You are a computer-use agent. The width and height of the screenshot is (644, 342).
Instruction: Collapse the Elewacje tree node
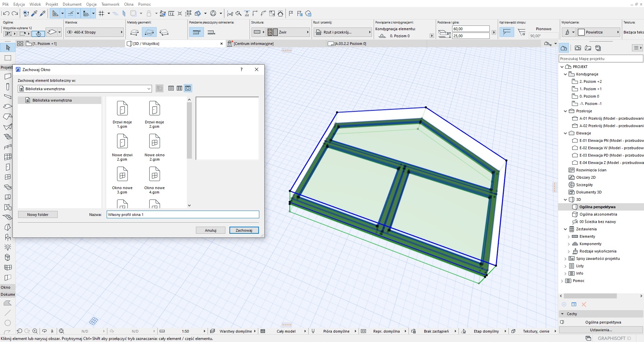pos(565,133)
